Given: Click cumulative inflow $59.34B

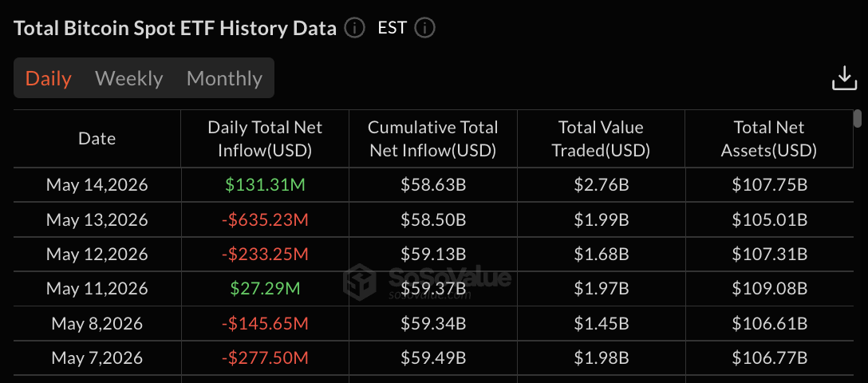Looking at the screenshot, I should (x=433, y=323).
